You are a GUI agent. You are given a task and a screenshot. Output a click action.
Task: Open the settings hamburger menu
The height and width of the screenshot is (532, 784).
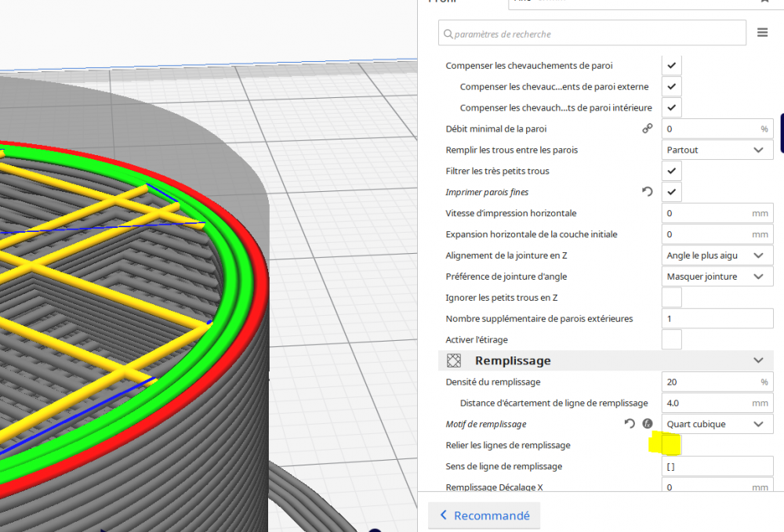click(762, 32)
